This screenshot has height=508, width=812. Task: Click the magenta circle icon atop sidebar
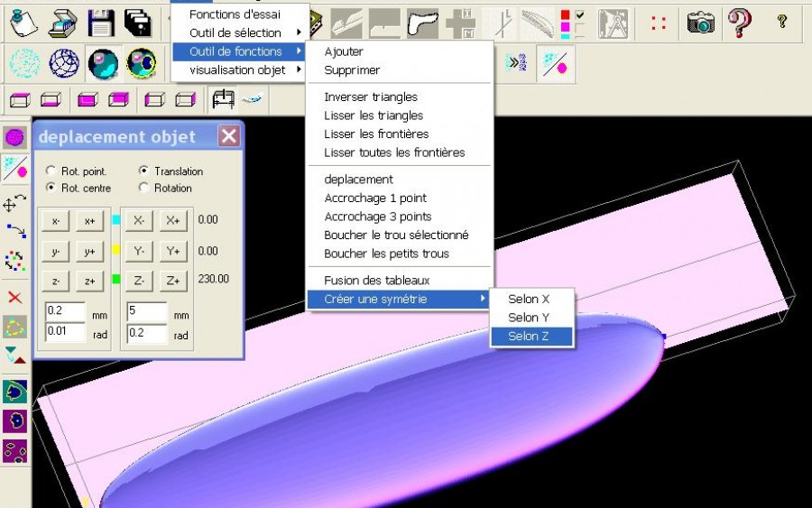[x=14, y=138]
